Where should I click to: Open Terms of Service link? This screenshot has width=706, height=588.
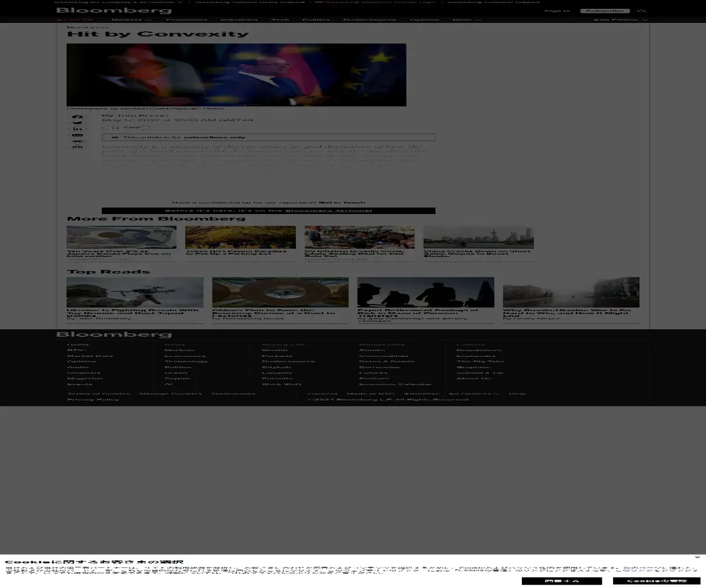[x=98, y=394]
